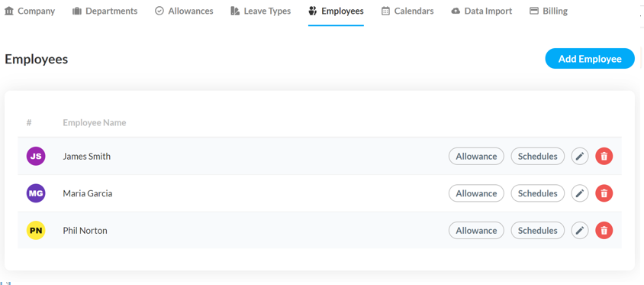Delete James Smith using trash icon
Screen dimensions: 644x285
point(604,157)
